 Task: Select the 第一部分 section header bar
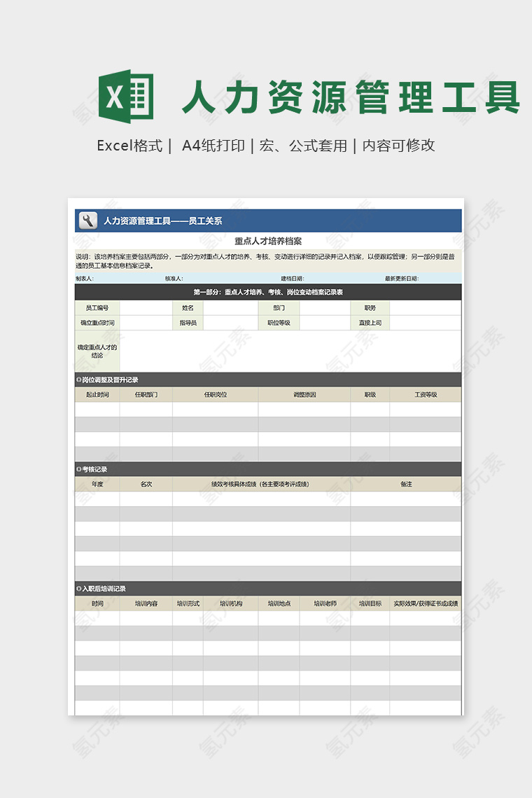pos(268,292)
